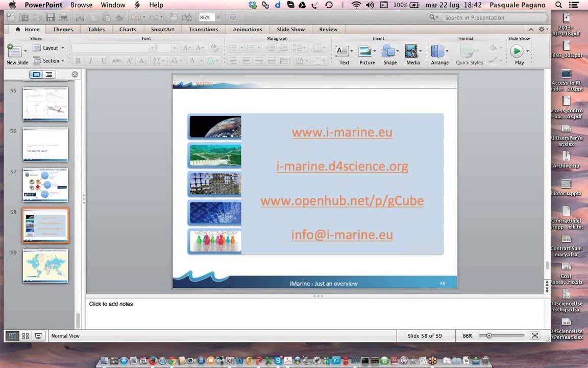Collapse the ribbon with the chevron
Image resolution: width=588 pixels, height=368 pixels.
coord(531,29)
